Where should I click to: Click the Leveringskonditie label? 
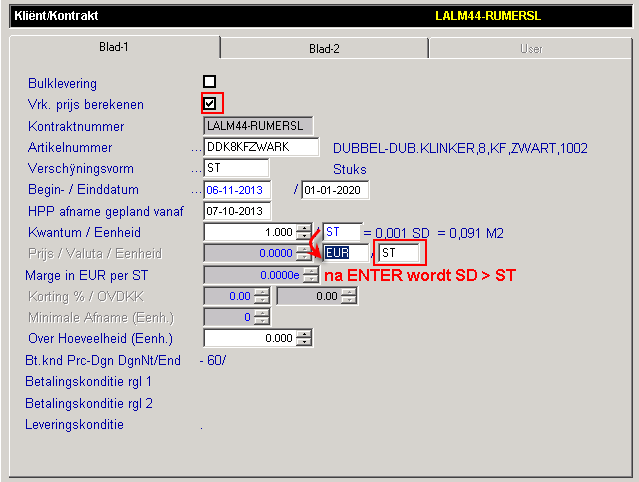[x=74, y=425]
